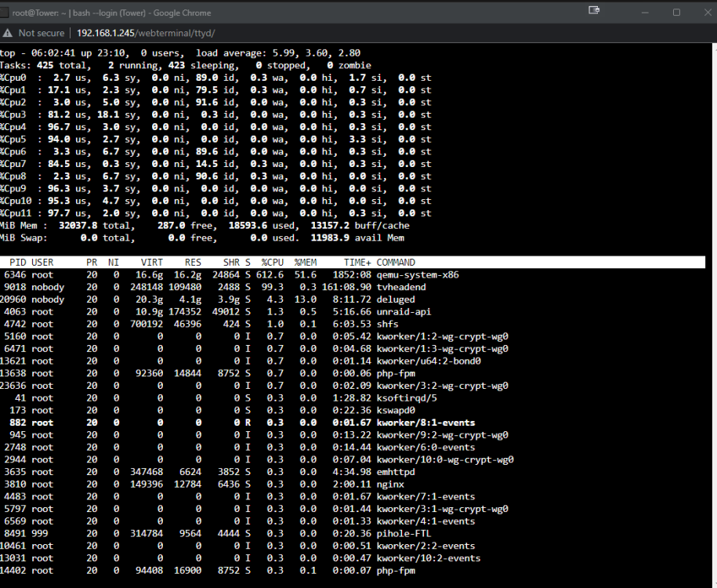Click the address bar URL 192.168.1.245/webterminal/ttyd/
Image resolution: width=717 pixels, height=588 pixels.
146,33
